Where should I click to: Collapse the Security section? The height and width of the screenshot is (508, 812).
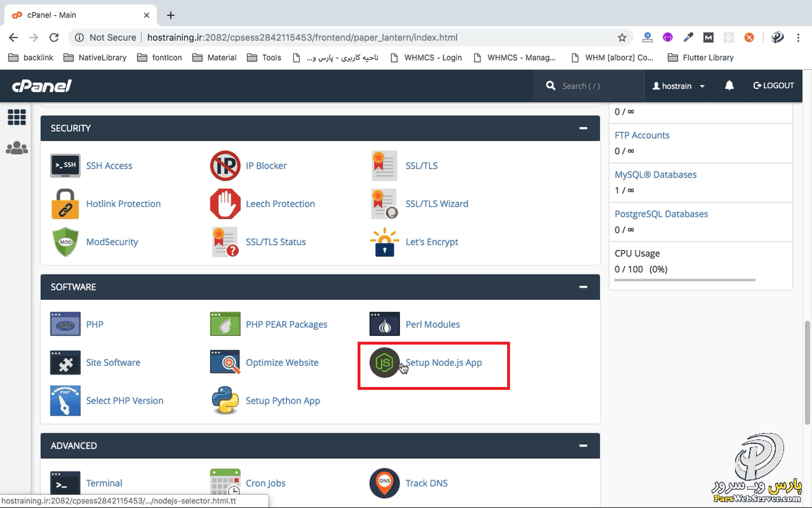[x=583, y=128]
